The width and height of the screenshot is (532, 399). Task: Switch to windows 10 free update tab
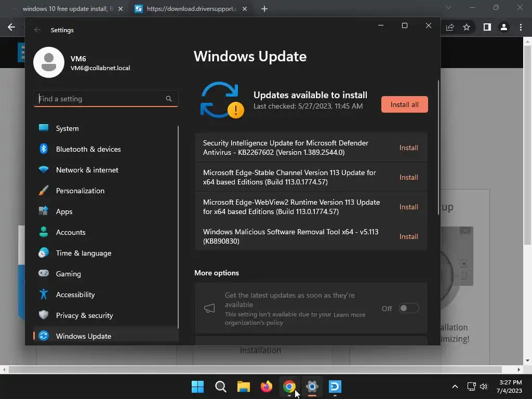(68, 9)
